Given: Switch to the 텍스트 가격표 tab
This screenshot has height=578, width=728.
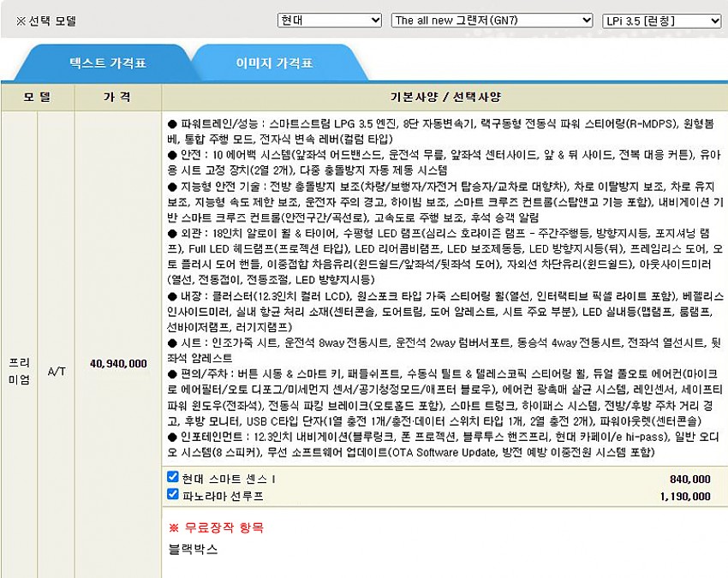Looking at the screenshot, I should 108,63.
